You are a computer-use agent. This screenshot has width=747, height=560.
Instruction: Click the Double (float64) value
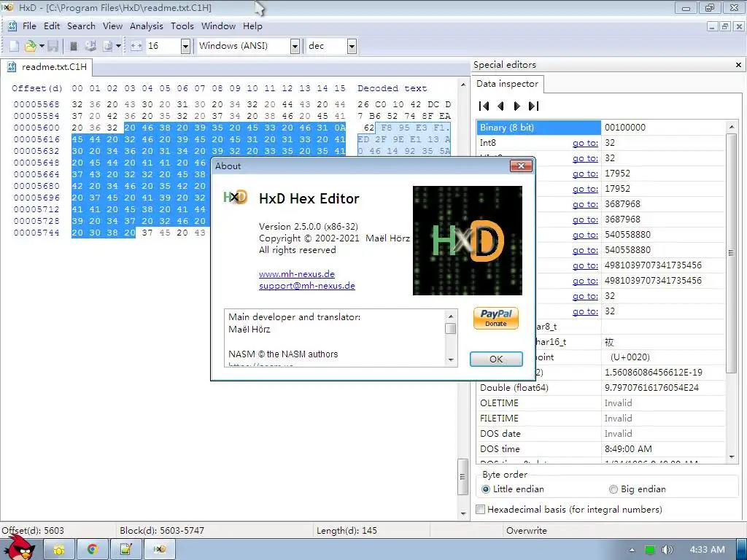[651, 388]
